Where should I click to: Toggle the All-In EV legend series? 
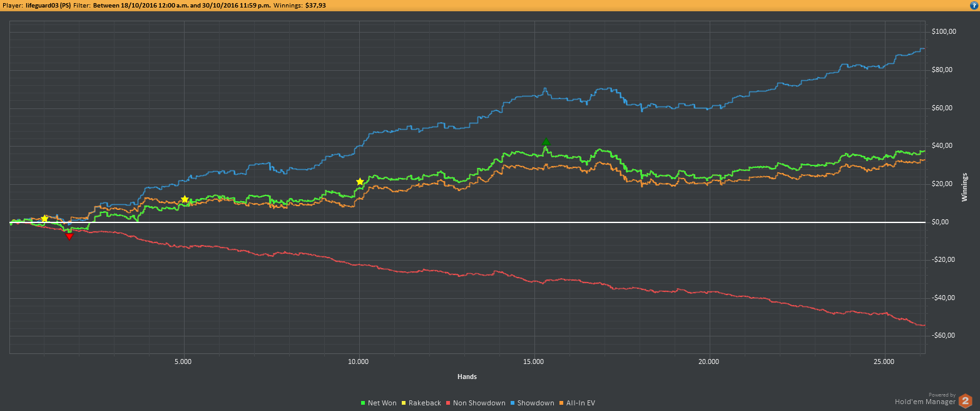point(577,403)
